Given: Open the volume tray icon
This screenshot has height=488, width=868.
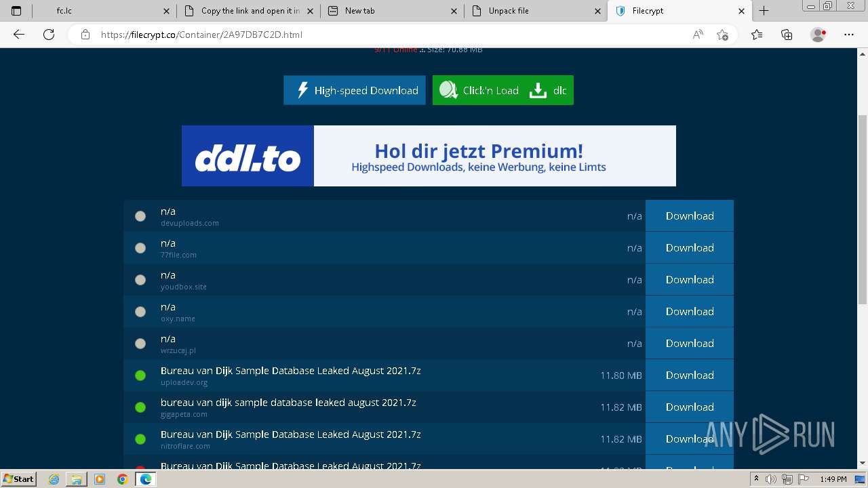Looking at the screenshot, I should click(x=771, y=479).
